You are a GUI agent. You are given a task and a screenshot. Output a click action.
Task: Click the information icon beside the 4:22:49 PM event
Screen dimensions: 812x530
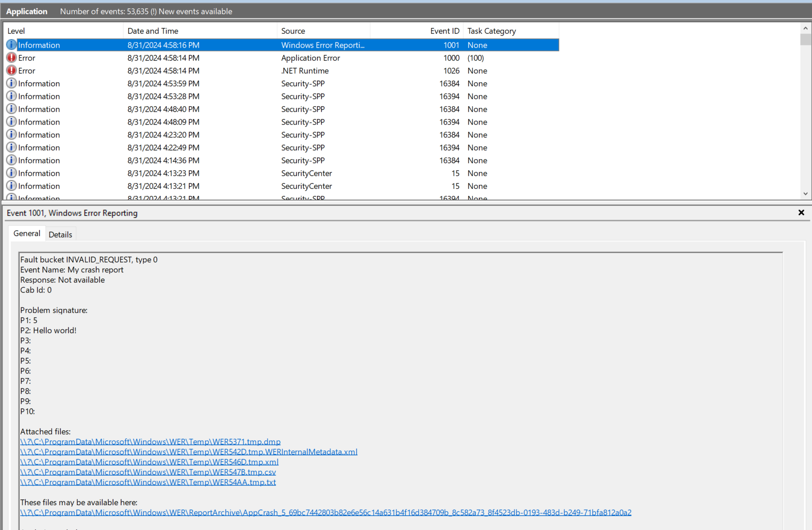[x=11, y=147]
